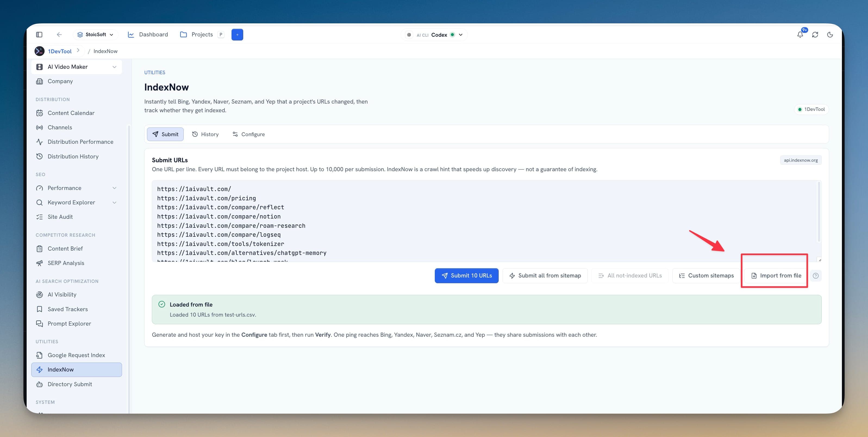Open the AI CLI Codex dropdown
Image resolution: width=868 pixels, height=437 pixels.
(434, 35)
